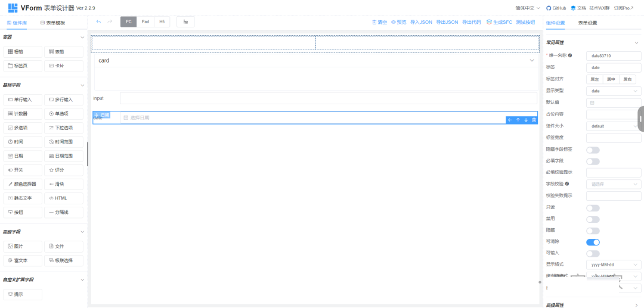Add a 表格 table container component
This screenshot has width=644, height=308.
coord(64,52)
